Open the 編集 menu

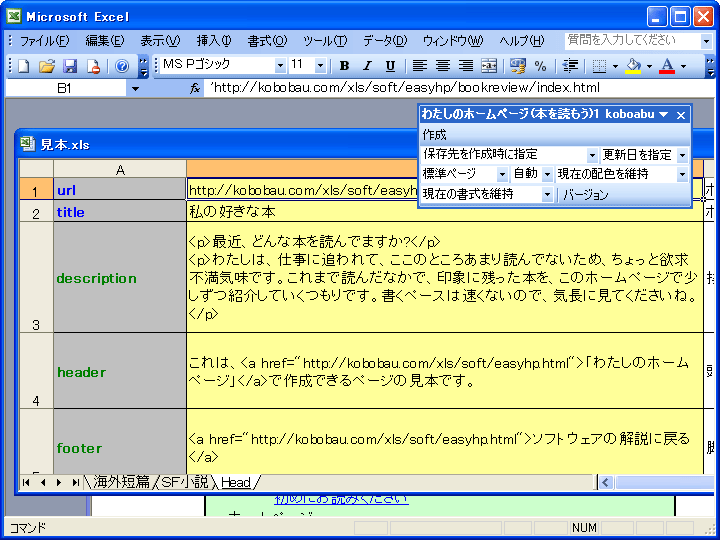(x=105, y=41)
